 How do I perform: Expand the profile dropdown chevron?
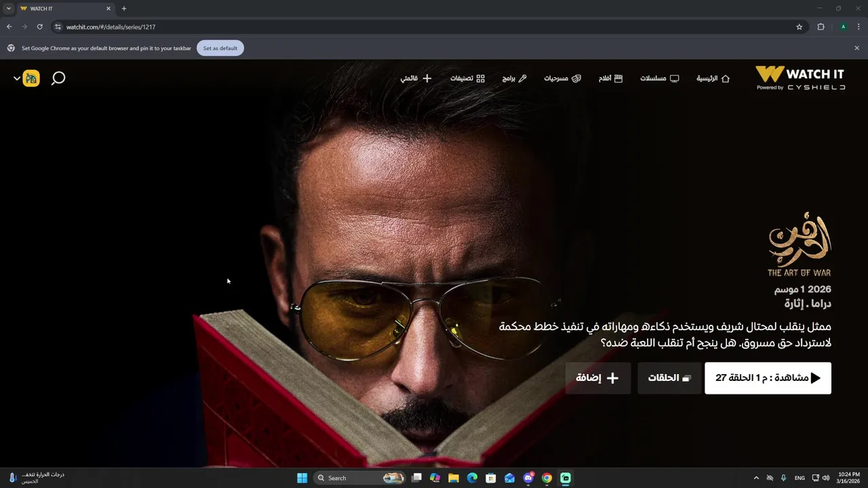coord(17,79)
